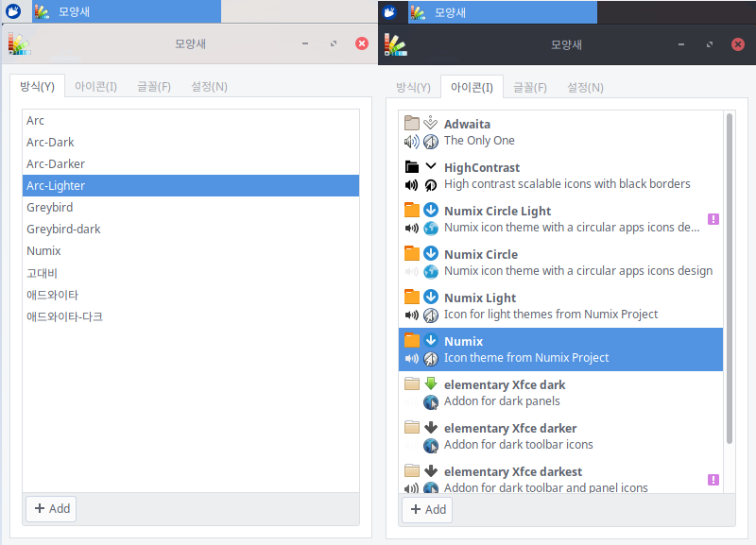The image size is (756, 545).
Task: Maximize the right dark 모양새 window
Action: [x=710, y=44]
